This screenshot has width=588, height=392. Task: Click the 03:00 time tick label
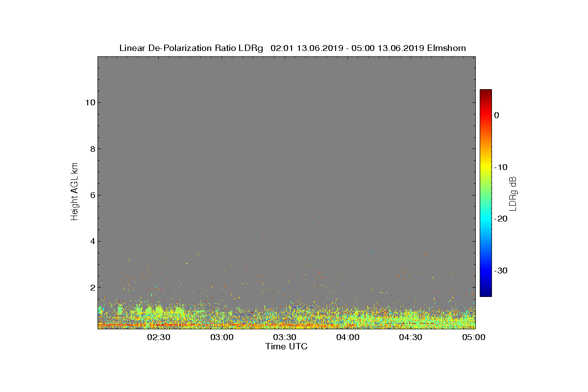[x=221, y=338]
